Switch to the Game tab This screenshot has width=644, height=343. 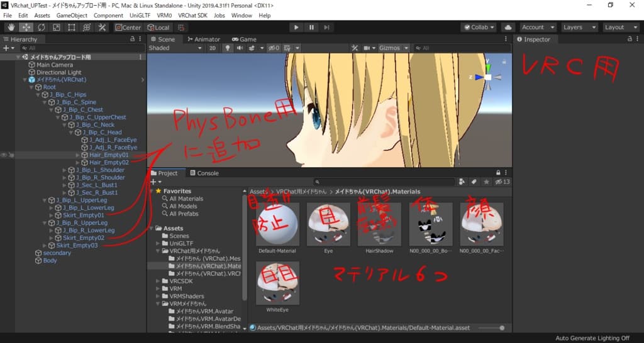(x=244, y=39)
